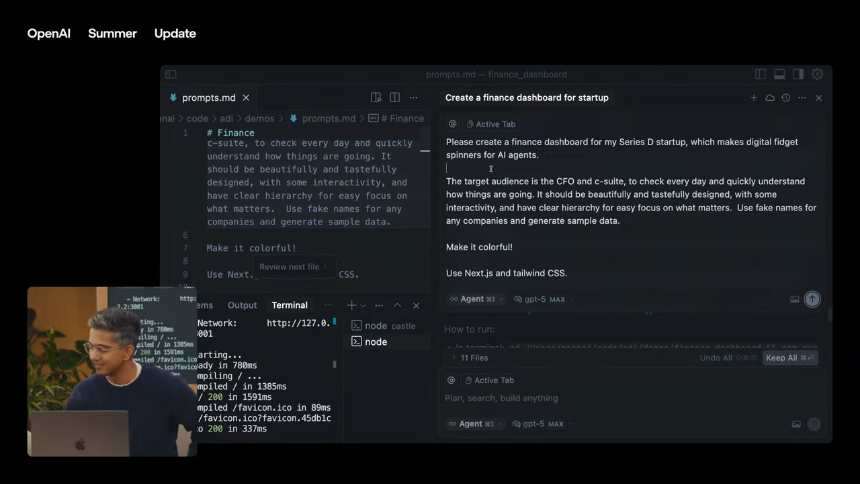The width and height of the screenshot is (860, 484).
Task: Click the '# Finance' breadcrumb symbol
Action: [397, 119]
